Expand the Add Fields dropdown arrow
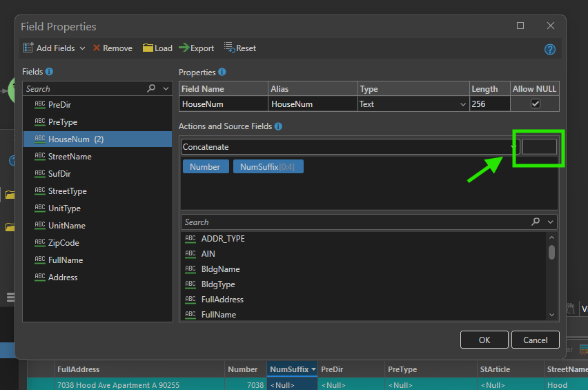The image size is (588, 390). [x=83, y=48]
